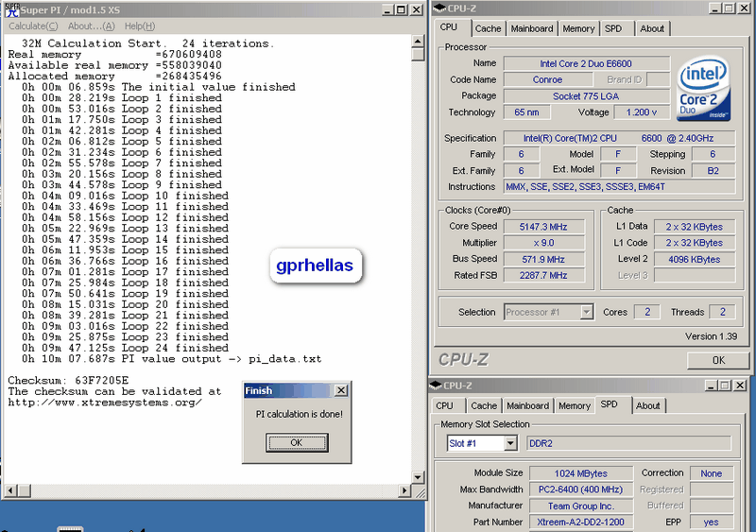This screenshot has width=756, height=532.
Task: Open the About menu in Super PI
Action: click(x=91, y=26)
